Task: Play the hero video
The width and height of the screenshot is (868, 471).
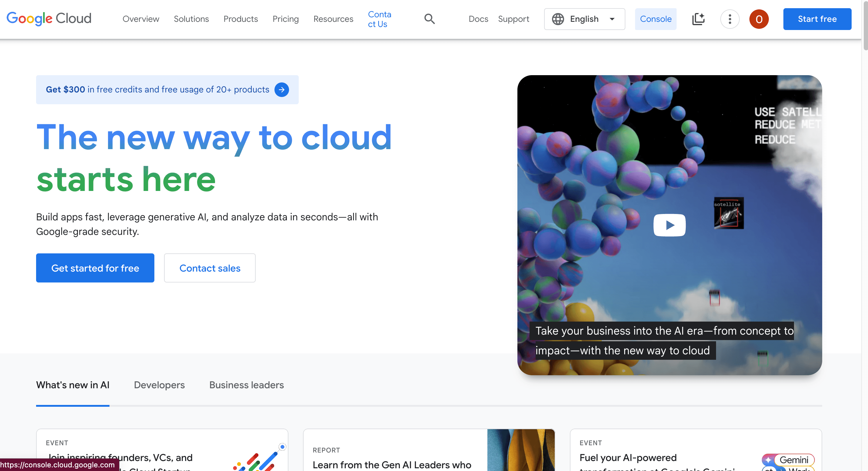Action: [670, 225]
